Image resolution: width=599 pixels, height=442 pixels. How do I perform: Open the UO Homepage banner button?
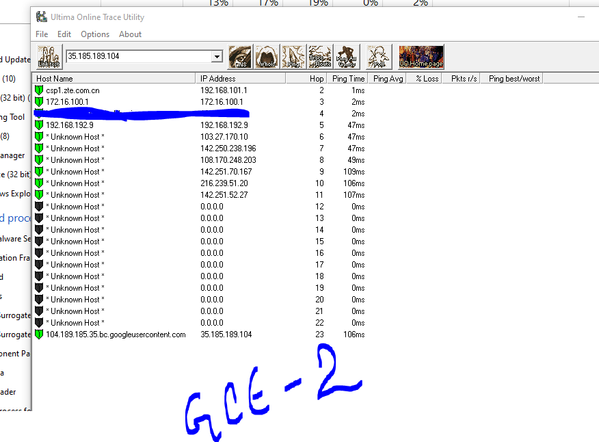tap(421, 57)
